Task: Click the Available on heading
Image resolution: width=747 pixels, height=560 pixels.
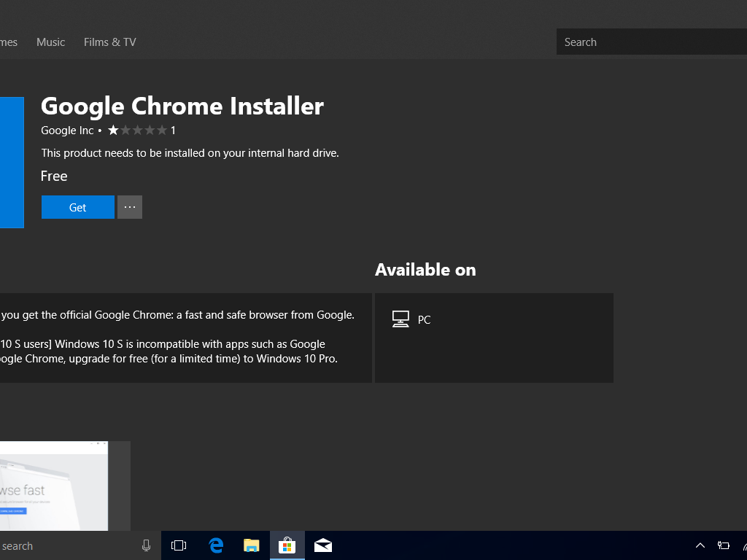Action: [x=425, y=270]
